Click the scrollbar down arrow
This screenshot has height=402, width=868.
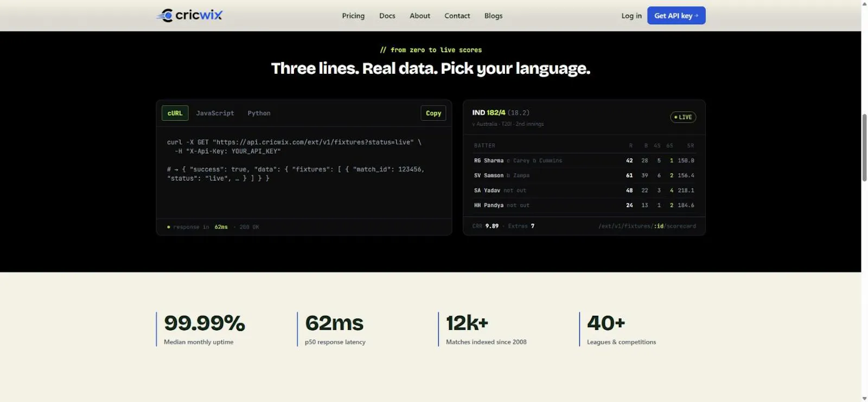[x=865, y=398]
